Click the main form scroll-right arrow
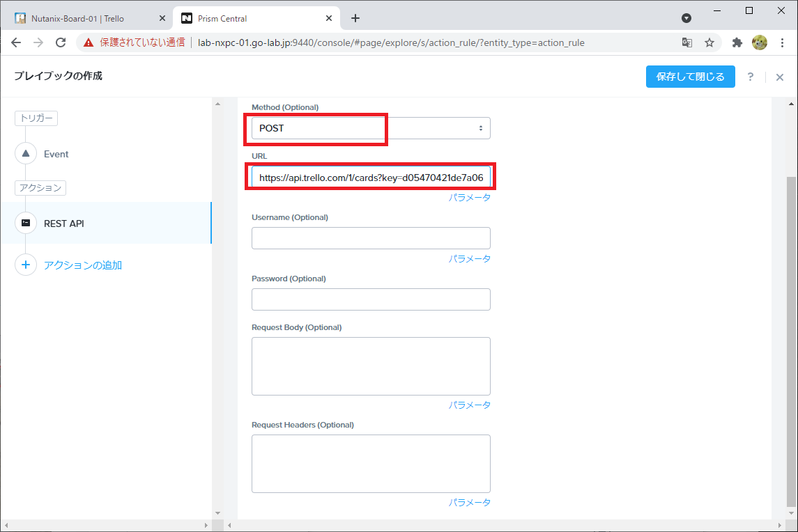The image size is (798, 532). (x=780, y=526)
